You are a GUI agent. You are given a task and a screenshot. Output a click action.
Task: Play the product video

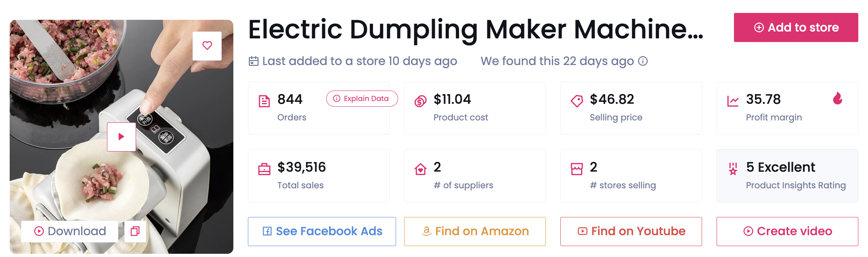tap(121, 137)
